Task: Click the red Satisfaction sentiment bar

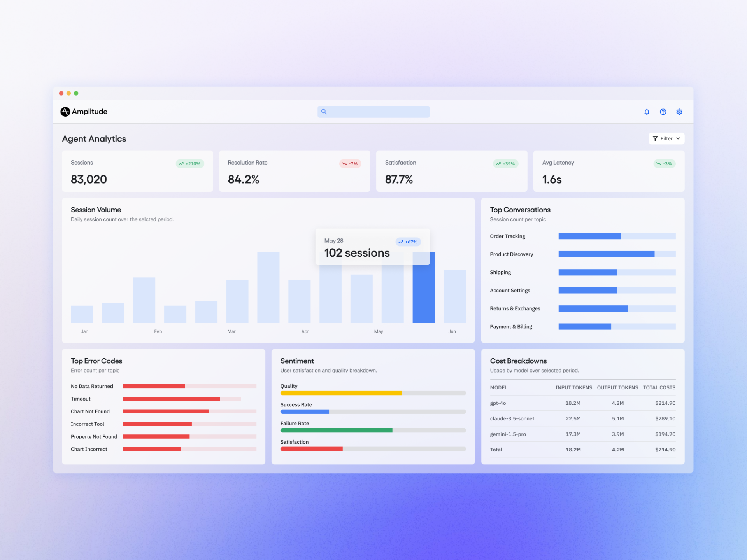Action: [x=312, y=449]
